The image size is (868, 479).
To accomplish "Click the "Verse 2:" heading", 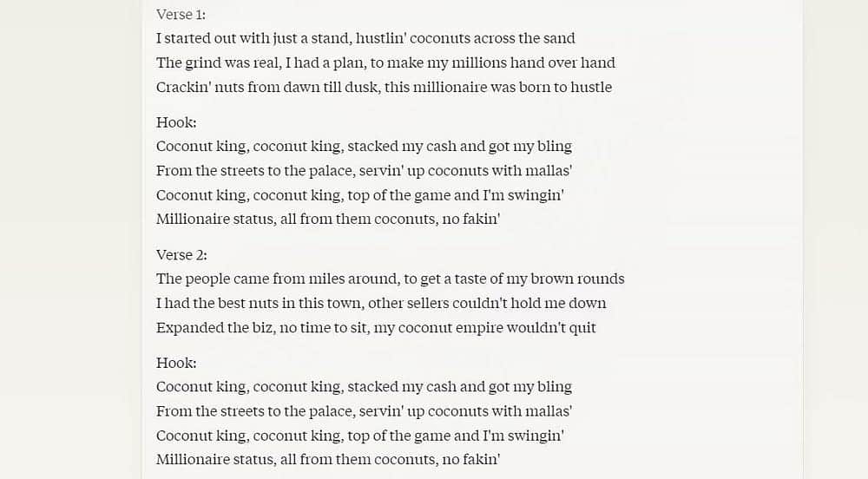I will pyautogui.click(x=181, y=254).
